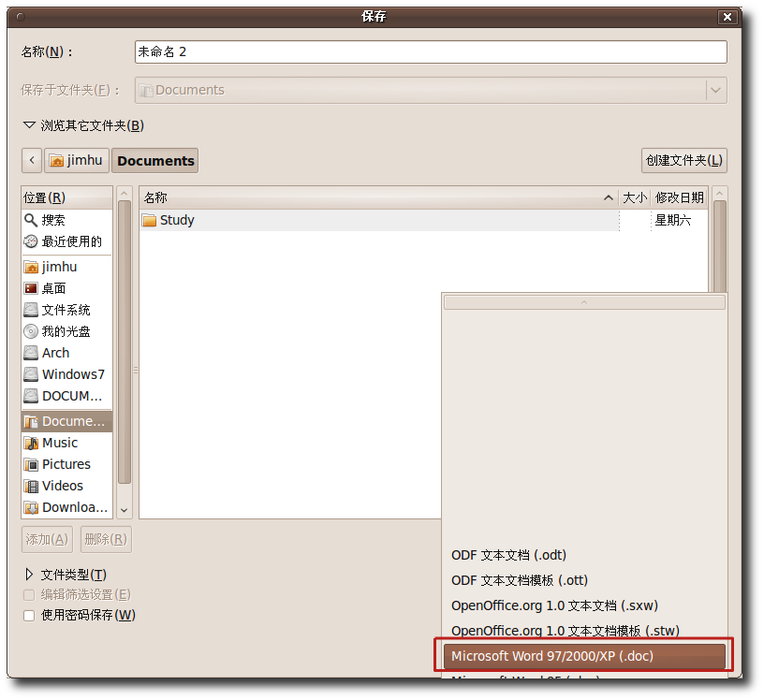Click the search magnifier icon in places
The image size is (764, 700).
click(x=31, y=221)
